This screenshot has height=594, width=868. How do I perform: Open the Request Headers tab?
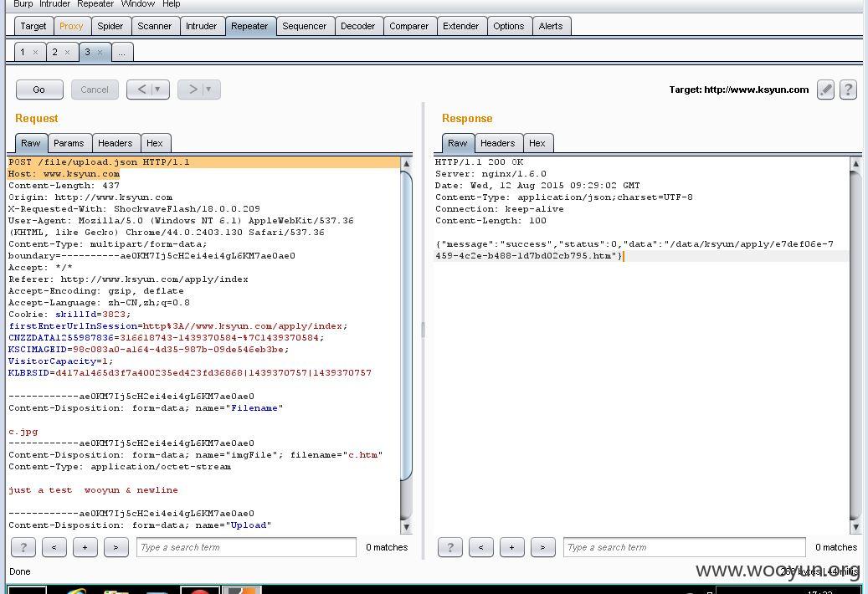116,143
